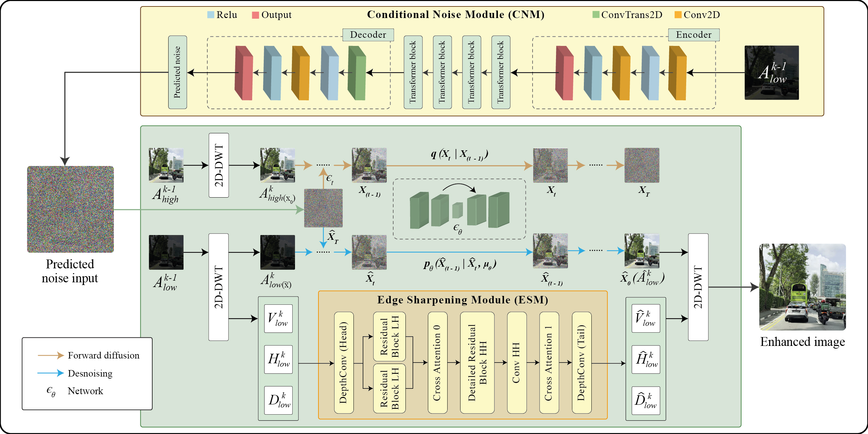Image resolution: width=868 pixels, height=434 pixels.
Task: Click the ConvTrans2D green legend swatch
Action: pos(596,15)
